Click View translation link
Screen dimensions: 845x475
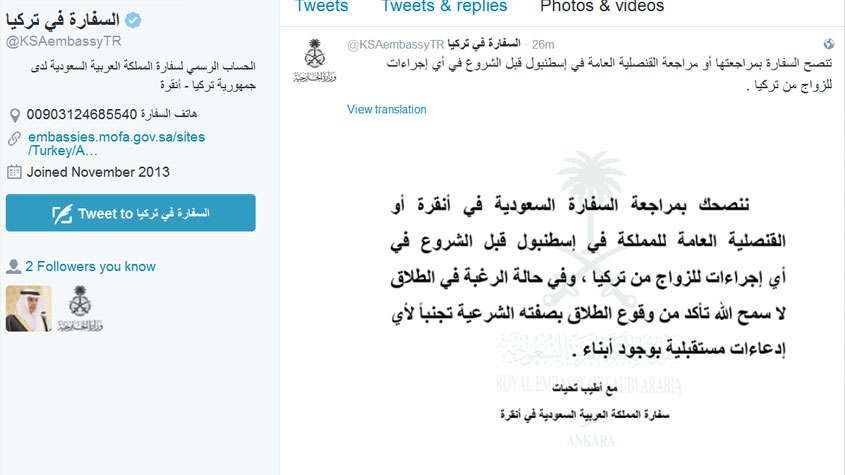click(x=386, y=109)
